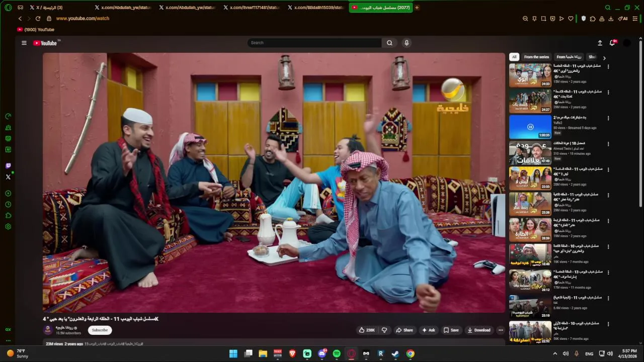This screenshot has height=362, width=644.
Task: Open Discord from the taskbar
Action: [322, 353]
